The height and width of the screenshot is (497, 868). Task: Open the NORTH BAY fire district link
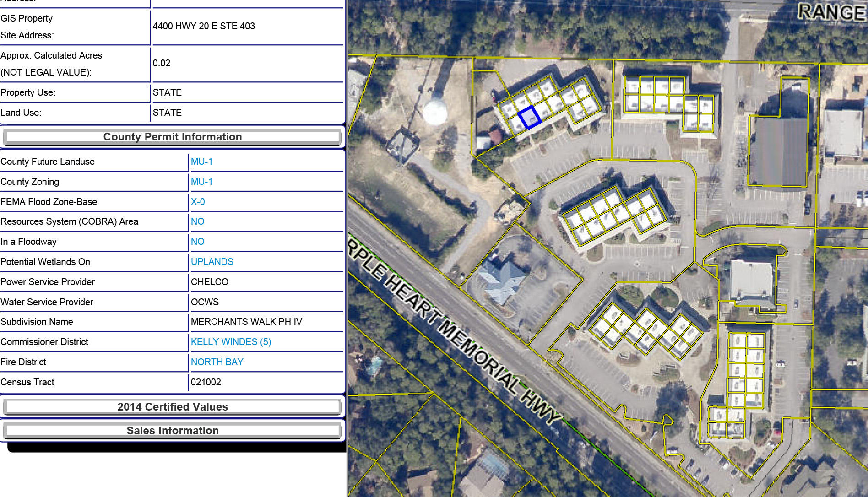pyautogui.click(x=217, y=362)
